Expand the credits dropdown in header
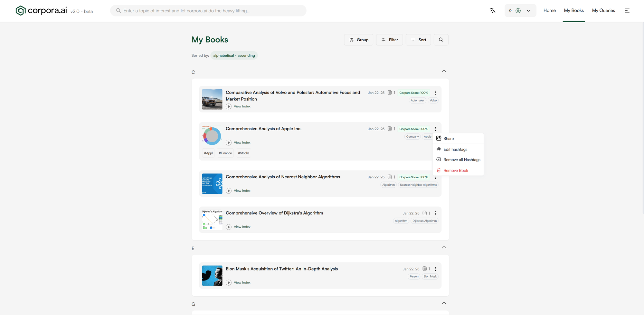Screen dimensions: 644x315 coord(528,11)
